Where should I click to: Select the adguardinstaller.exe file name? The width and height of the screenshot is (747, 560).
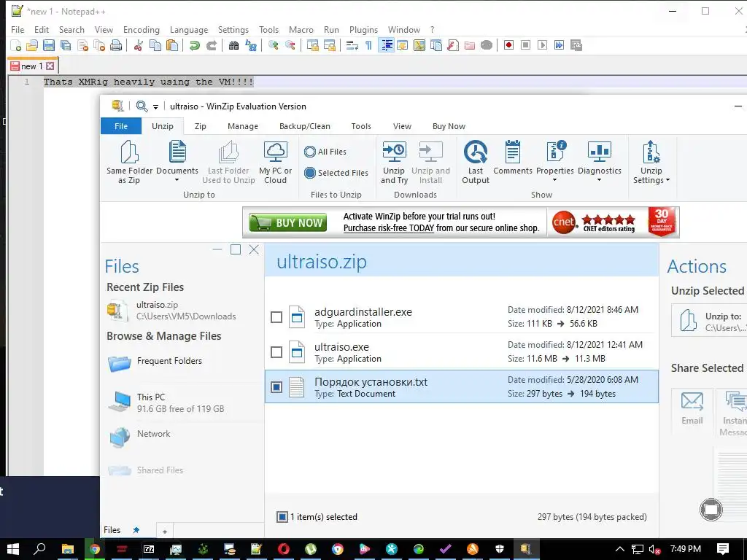point(363,312)
